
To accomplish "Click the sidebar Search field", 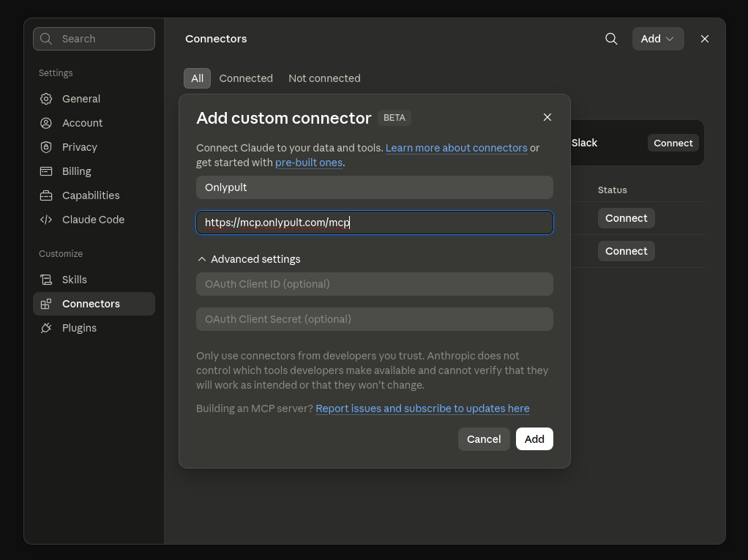I will point(94,39).
